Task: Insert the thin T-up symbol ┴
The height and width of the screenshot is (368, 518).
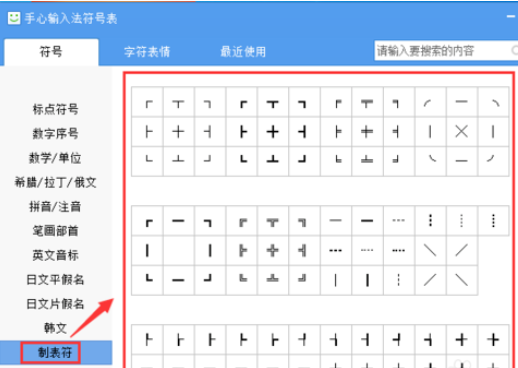Action: pyautogui.click(x=179, y=161)
